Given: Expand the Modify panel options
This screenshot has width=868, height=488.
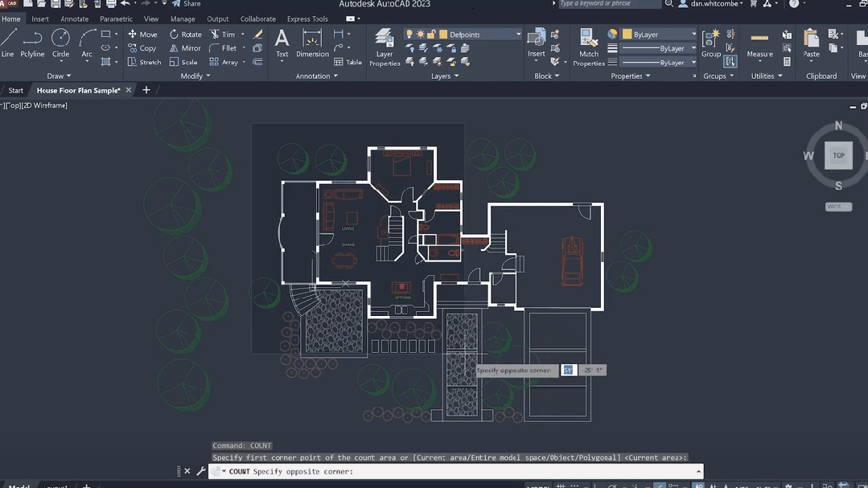Looking at the screenshot, I should [x=195, y=76].
